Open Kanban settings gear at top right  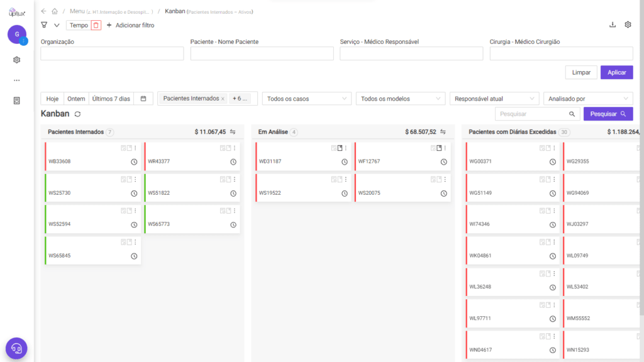click(x=628, y=25)
